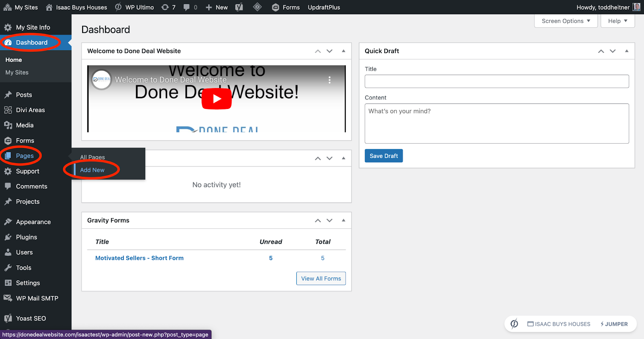Click the user avatar thumbnail
This screenshot has width=644, height=339.
[x=637, y=7]
